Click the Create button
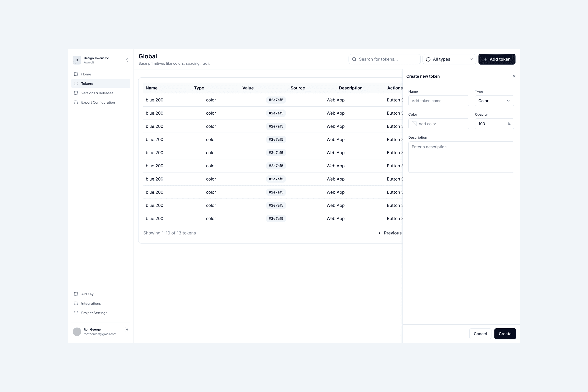Screen dimensions: 588x392 coord(505,334)
